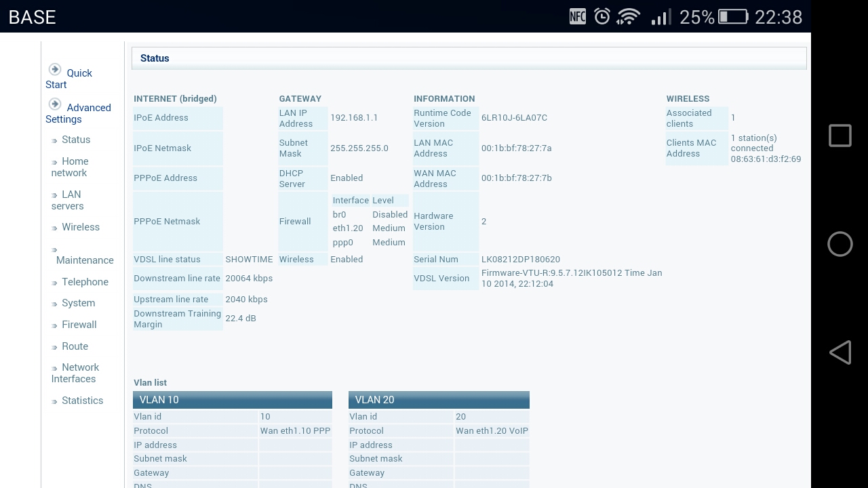Image resolution: width=868 pixels, height=488 pixels.
Task: Select Telephone in the sidebar
Action: click(x=85, y=282)
